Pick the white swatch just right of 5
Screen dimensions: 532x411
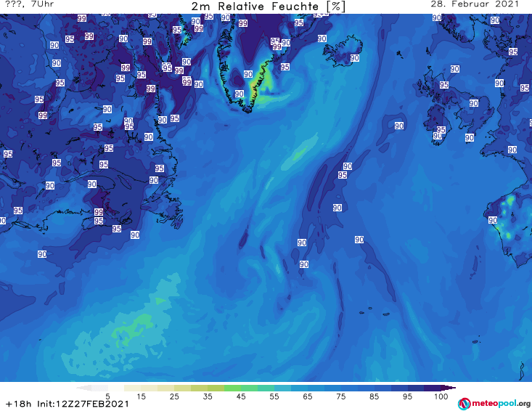tap(116, 388)
